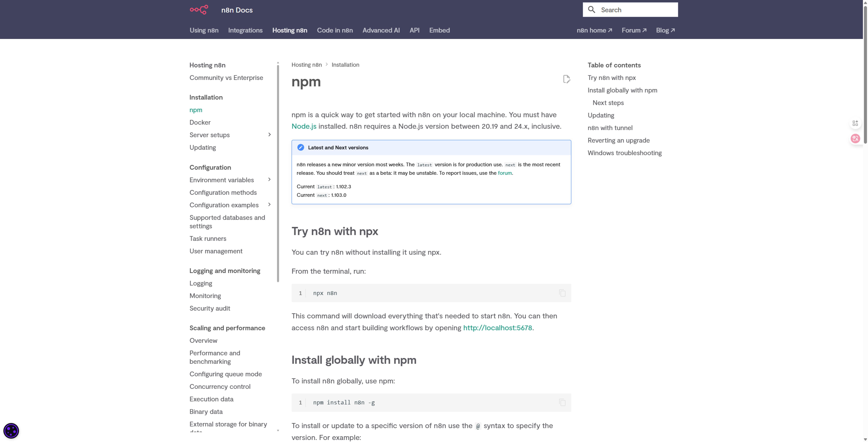The image size is (868, 442).
Task: Jump to Windows troubleshooting in contents
Action: click(624, 153)
